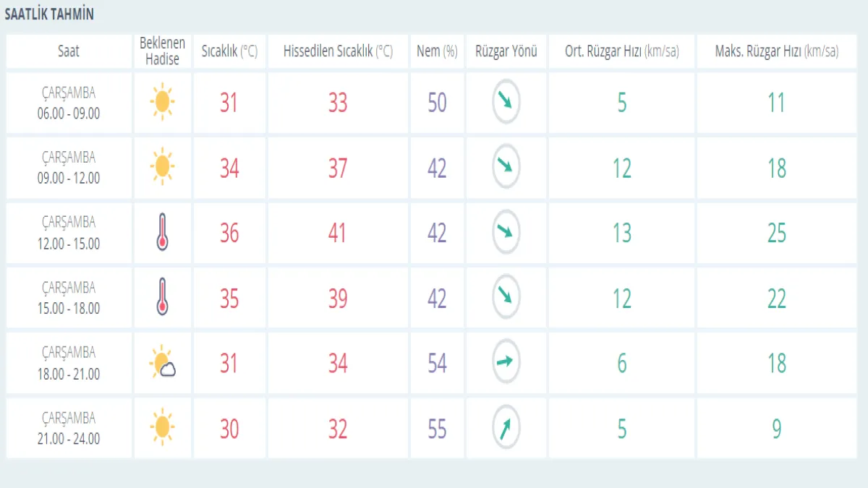Click the thermometer icon for 12.00 - 15.00
The height and width of the screenshot is (488, 868).
pos(162,234)
